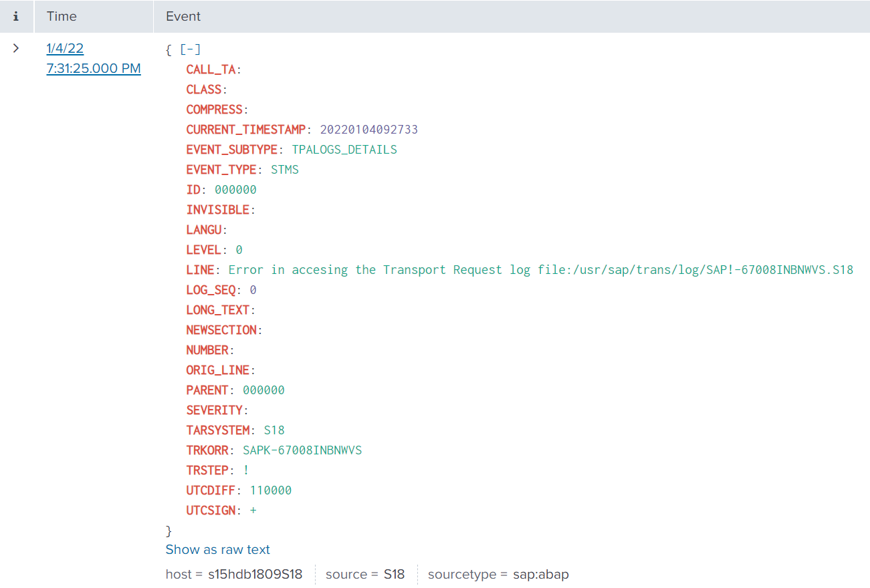Image resolution: width=870 pixels, height=588 pixels.
Task: Click the CURRENT_TIMESTAMP value 20220104092733
Action: click(368, 130)
